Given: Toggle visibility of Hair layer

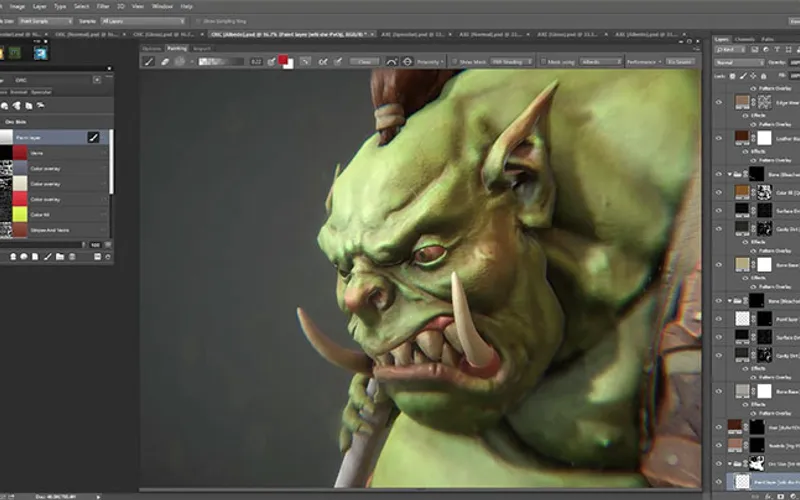Looking at the screenshot, I should coord(719,427).
